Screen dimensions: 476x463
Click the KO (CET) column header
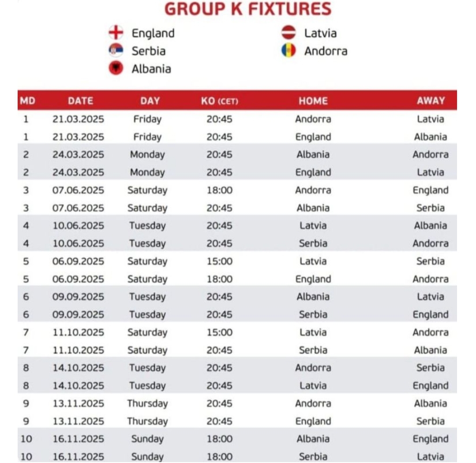click(219, 101)
